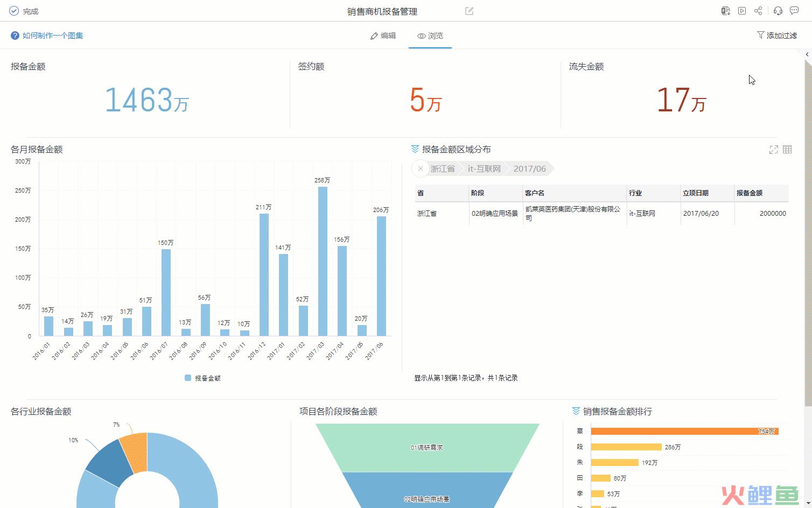Viewport: 812px width, 508px height.
Task: Click the 2017/06 bar labeled 206万
Action: 381,276
